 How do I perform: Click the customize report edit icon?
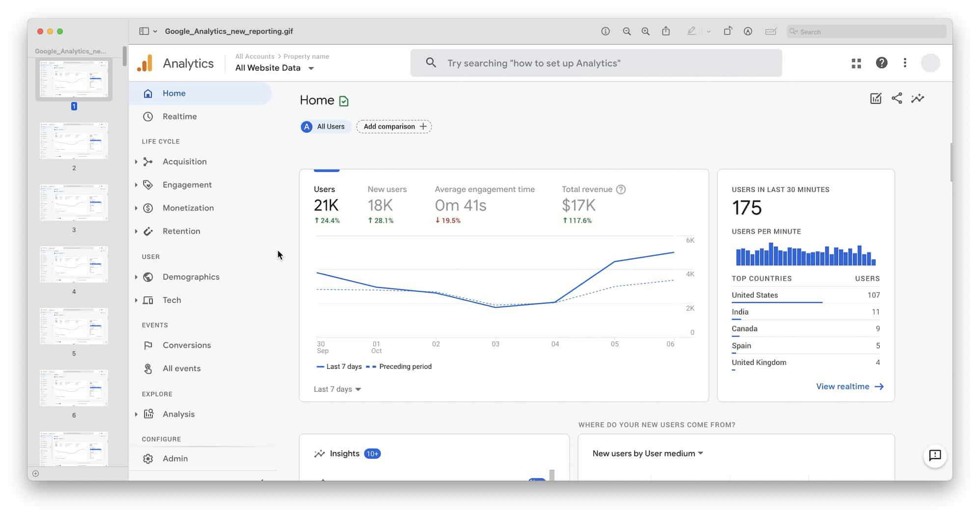pos(875,98)
